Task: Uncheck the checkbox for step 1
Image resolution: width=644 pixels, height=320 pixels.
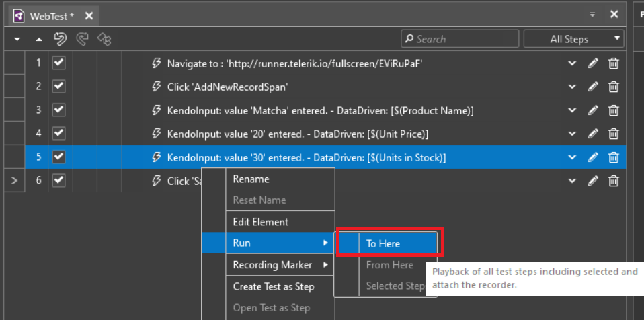Action: 58,63
